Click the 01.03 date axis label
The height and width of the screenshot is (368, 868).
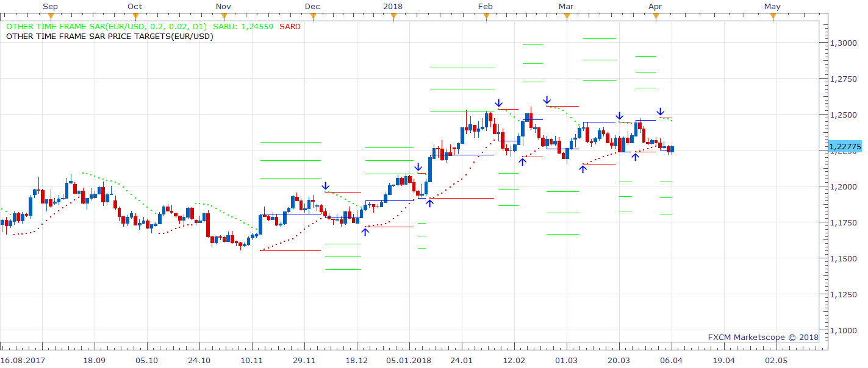point(567,360)
